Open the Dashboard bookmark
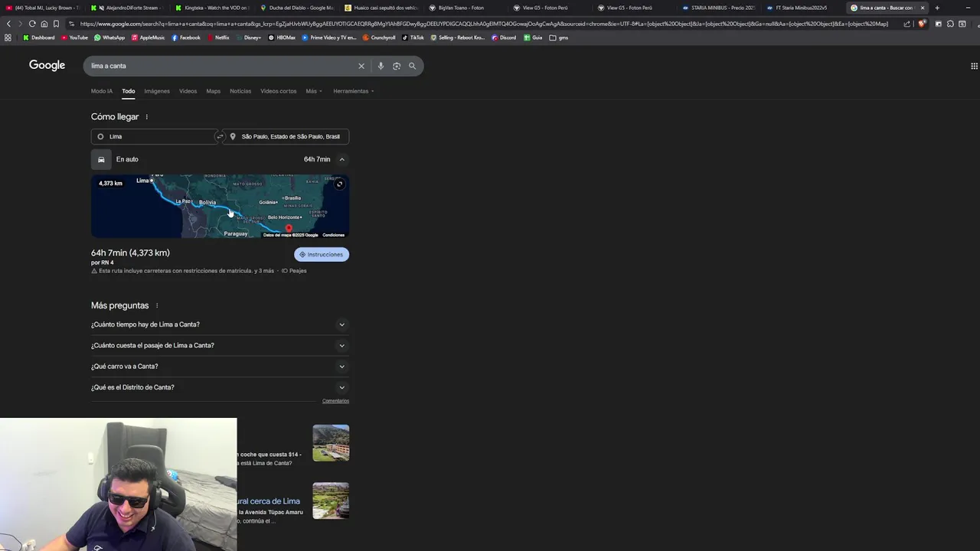Screen dimensions: 980x551 39,37
